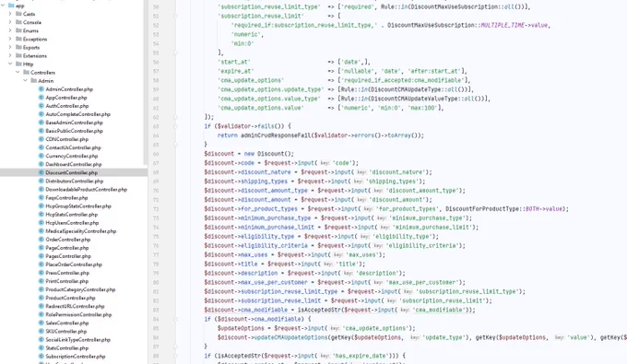The height and width of the screenshot is (364, 627).
Task: Click line number 66 in the gutter
Action: 156,154
